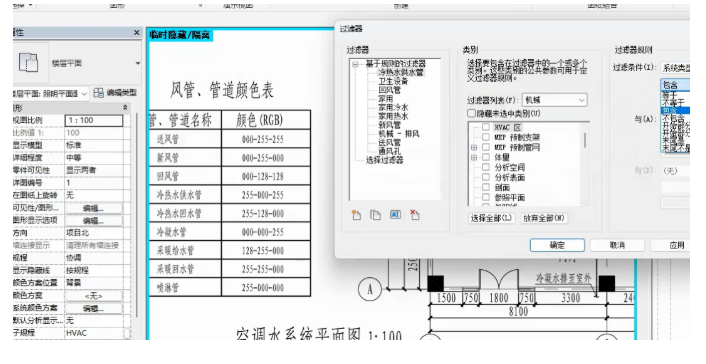Click the 选择全部 button
This screenshot has height=364, width=706.
(x=492, y=218)
